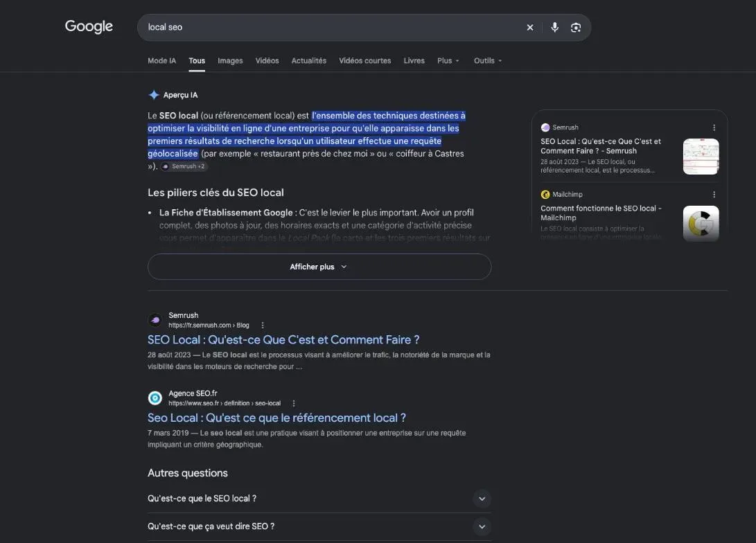Switch to the Mode IA tab

coord(162,61)
